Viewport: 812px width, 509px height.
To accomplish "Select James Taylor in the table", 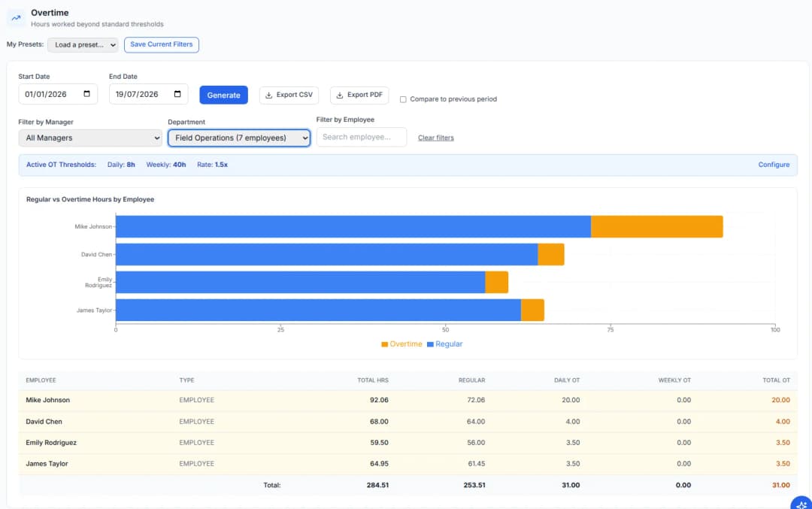I will point(47,464).
